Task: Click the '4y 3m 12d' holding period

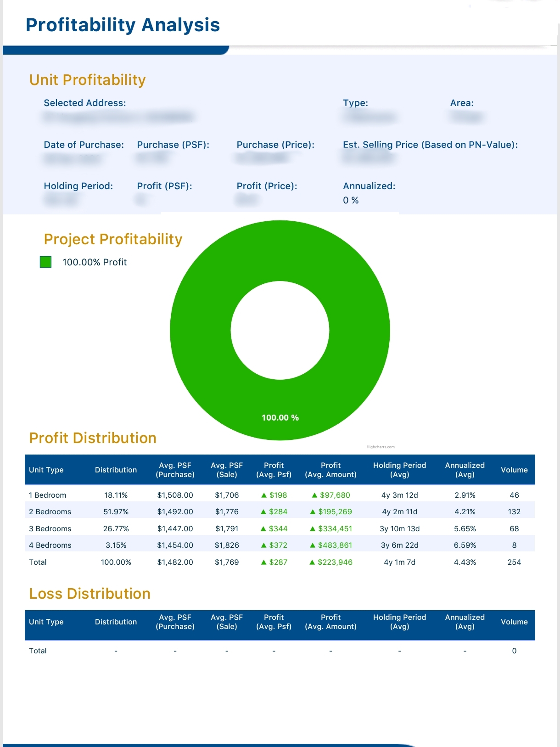Action: pos(400,495)
